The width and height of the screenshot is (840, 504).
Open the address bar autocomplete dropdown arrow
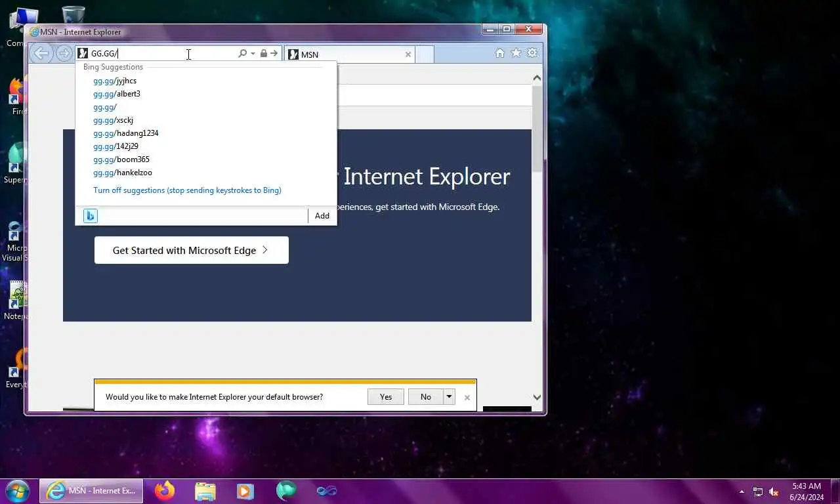[253, 54]
